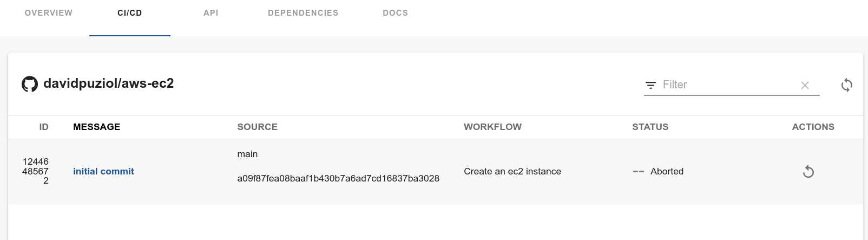
Task: Clear the filter with the X icon
Action: coord(805,85)
